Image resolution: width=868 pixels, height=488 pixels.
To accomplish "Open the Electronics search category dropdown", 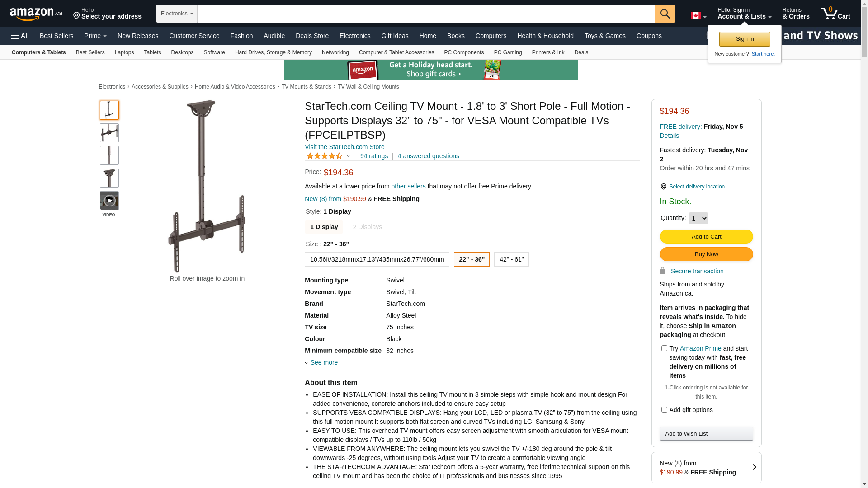I will [x=177, y=14].
